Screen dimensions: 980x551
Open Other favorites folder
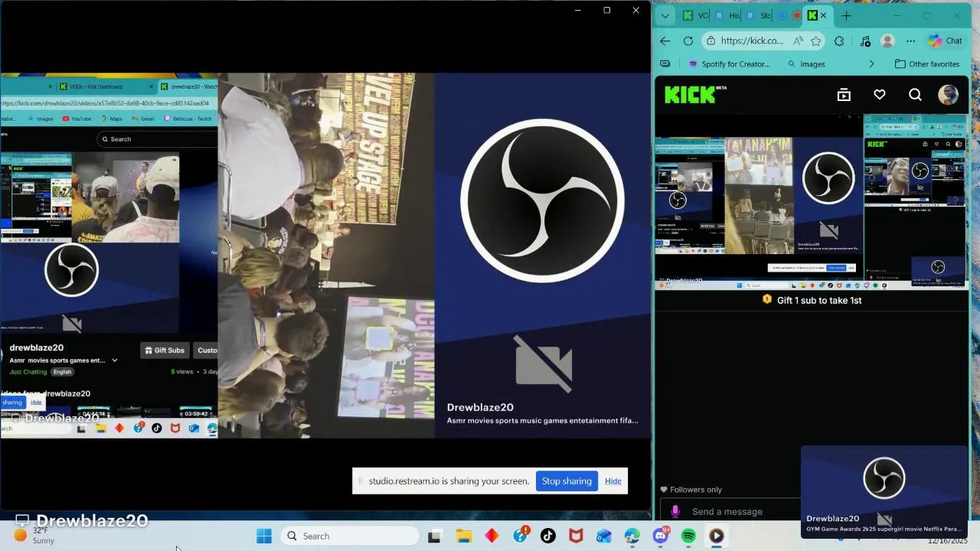[x=927, y=64]
